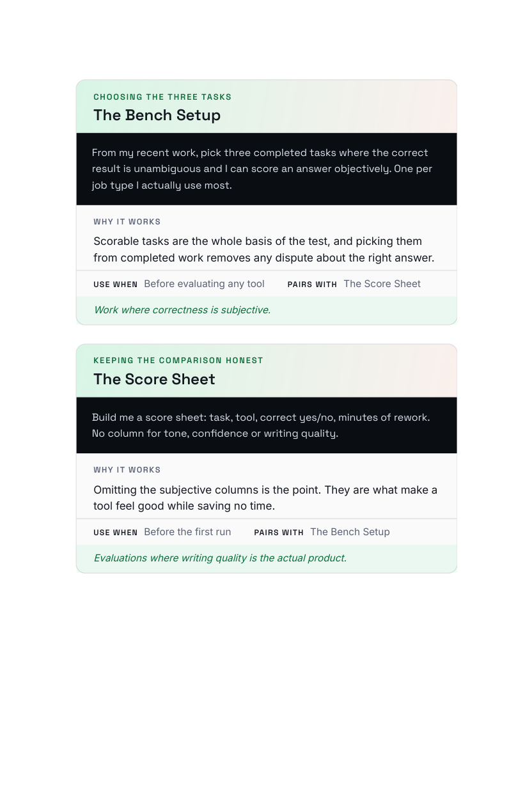Click the writing quality evaluations footer note
Image resolution: width=532 pixels, height=798 pixels.
[220, 558]
